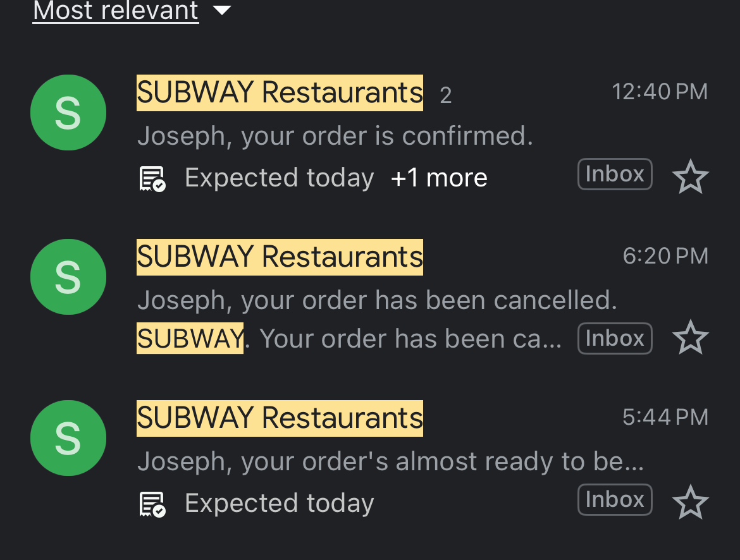Open the Most relevant sort dropdown
Image resolution: width=740 pixels, height=560 pixels.
point(116,11)
